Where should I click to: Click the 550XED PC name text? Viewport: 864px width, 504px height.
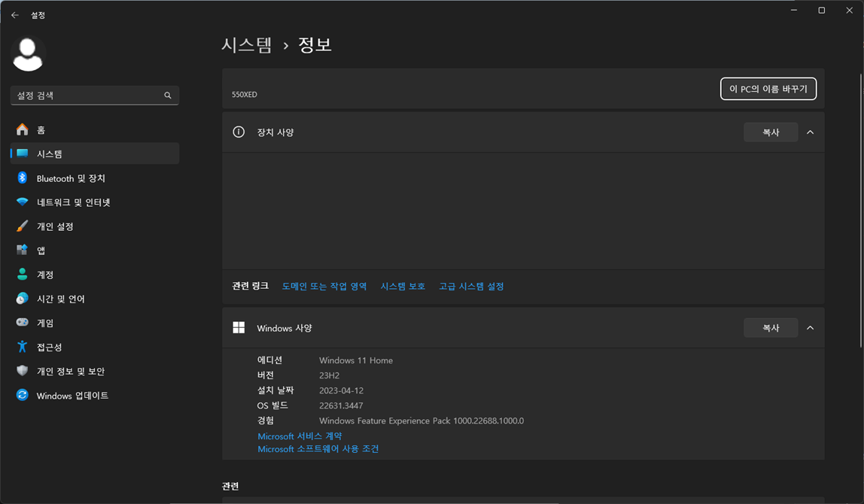click(x=244, y=94)
